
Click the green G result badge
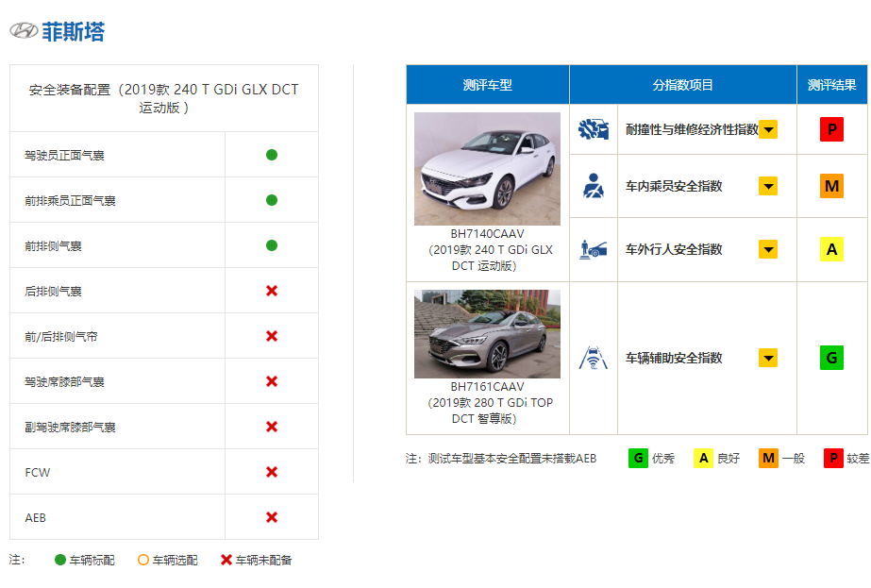pos(831,358)
